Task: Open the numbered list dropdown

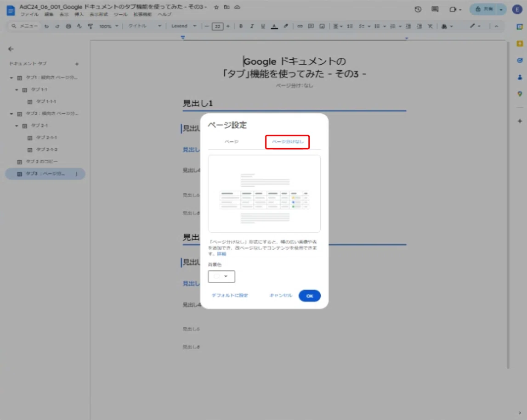Action: click(396, 26)
